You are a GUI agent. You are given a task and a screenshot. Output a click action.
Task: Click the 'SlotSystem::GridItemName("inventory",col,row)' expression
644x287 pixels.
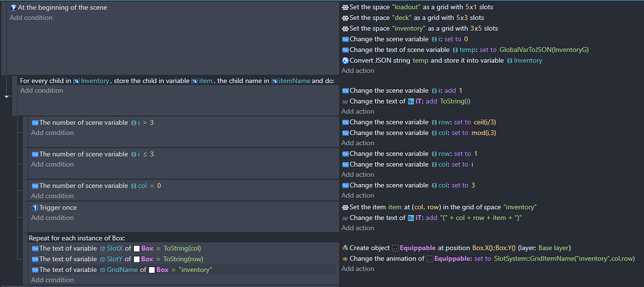click(565, 259)
